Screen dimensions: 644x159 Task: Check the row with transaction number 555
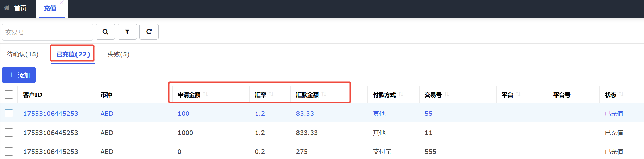[9, 151]
